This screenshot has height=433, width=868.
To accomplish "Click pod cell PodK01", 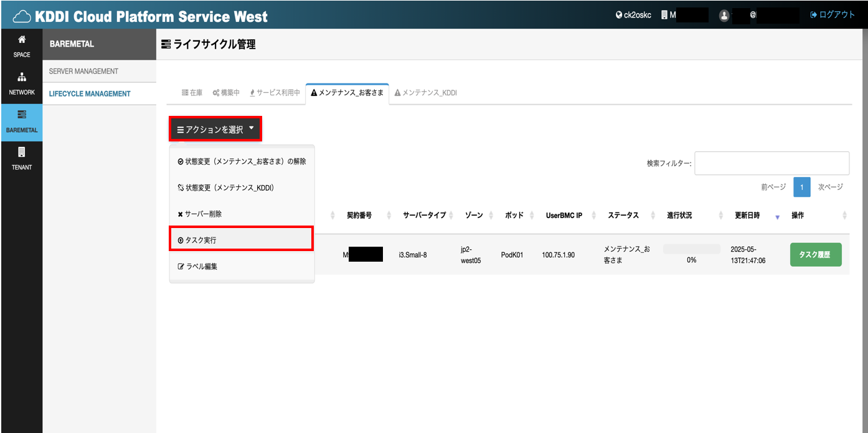I will point(513,255).
